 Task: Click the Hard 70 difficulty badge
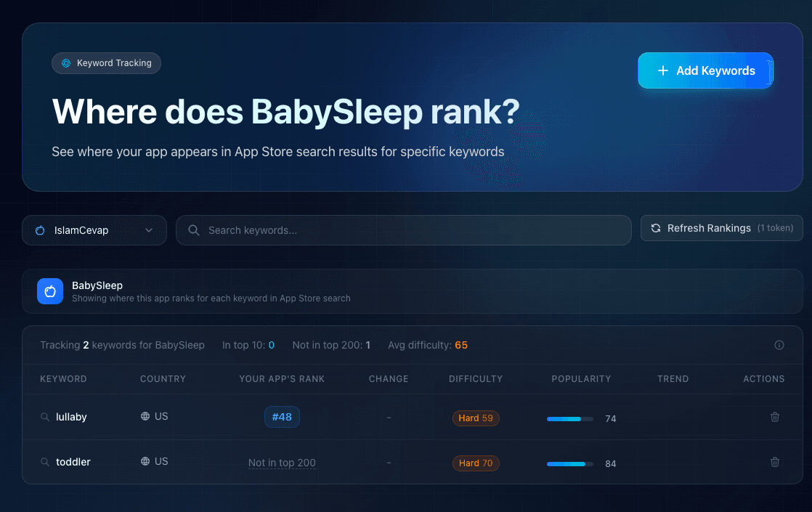tap(476, 463)
